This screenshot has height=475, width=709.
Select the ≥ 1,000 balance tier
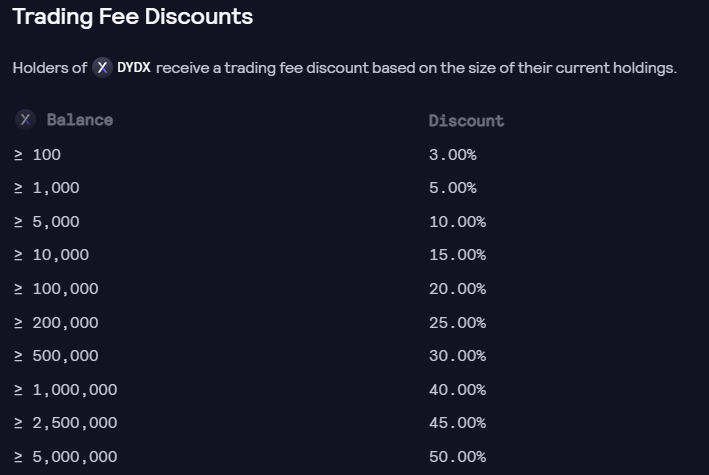[47, 188]
